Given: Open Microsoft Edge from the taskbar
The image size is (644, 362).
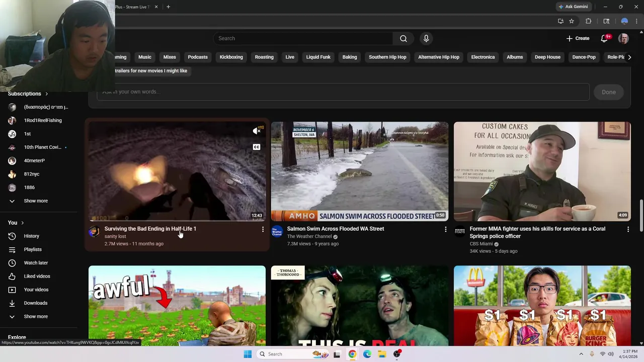Looking at the screenshot, I should (x=367, y=354).
